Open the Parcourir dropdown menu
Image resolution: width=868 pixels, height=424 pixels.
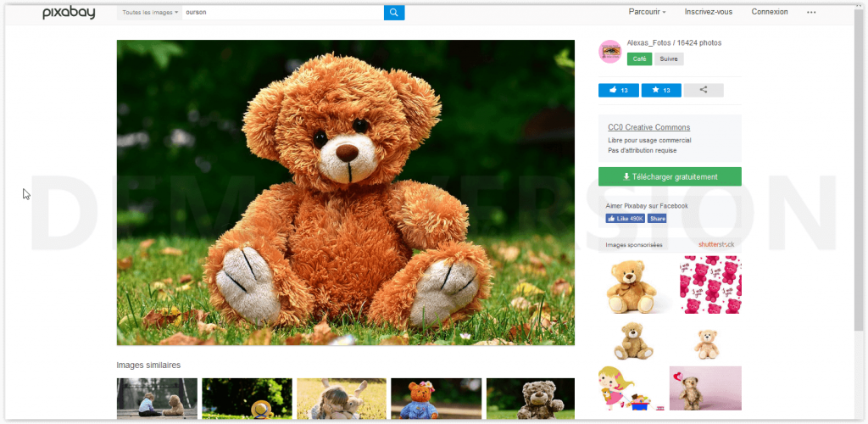click(647, 12)
